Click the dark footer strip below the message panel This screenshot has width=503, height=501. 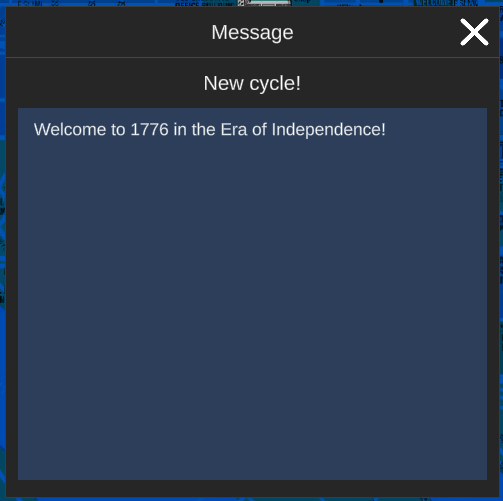coord(252,489)
